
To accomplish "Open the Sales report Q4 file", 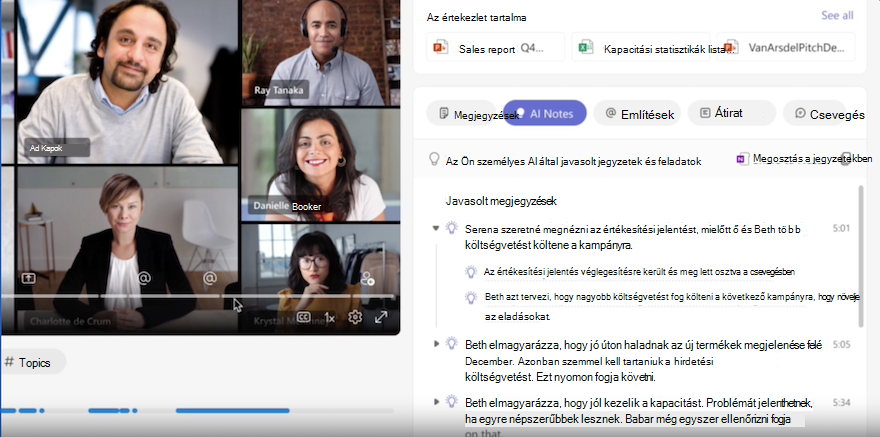I will coord(496,48).
